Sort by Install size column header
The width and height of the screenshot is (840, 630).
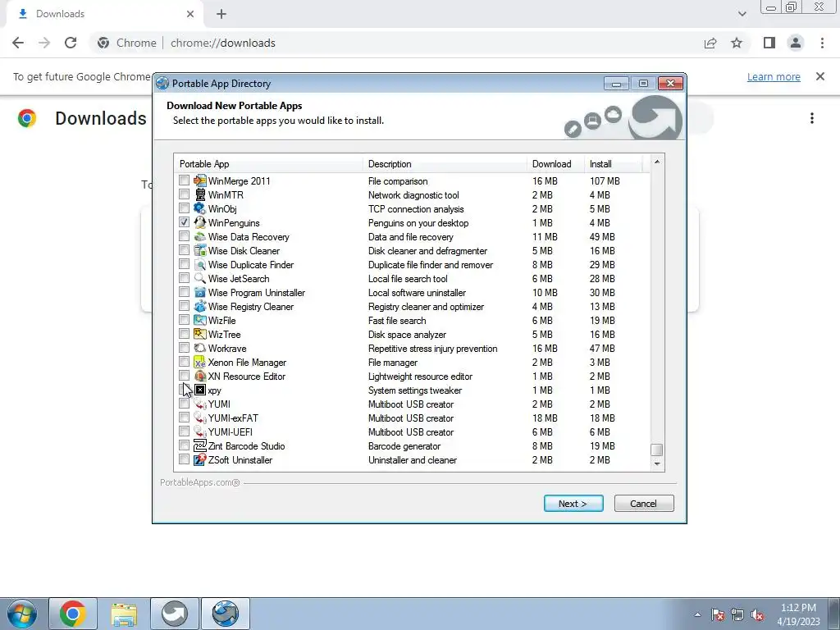tap(613, 164)
